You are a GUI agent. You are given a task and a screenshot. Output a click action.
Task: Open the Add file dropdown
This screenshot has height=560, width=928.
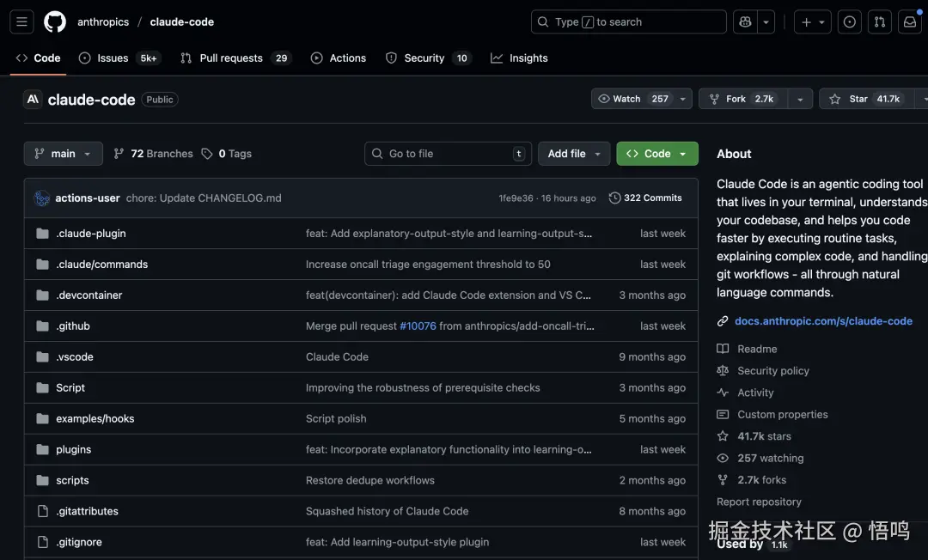point(573,154)
